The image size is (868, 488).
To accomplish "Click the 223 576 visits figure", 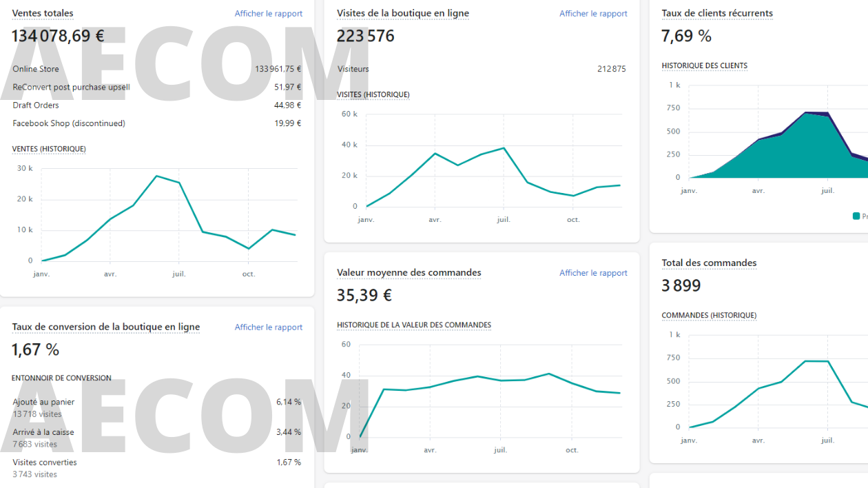I will (366, 36).
